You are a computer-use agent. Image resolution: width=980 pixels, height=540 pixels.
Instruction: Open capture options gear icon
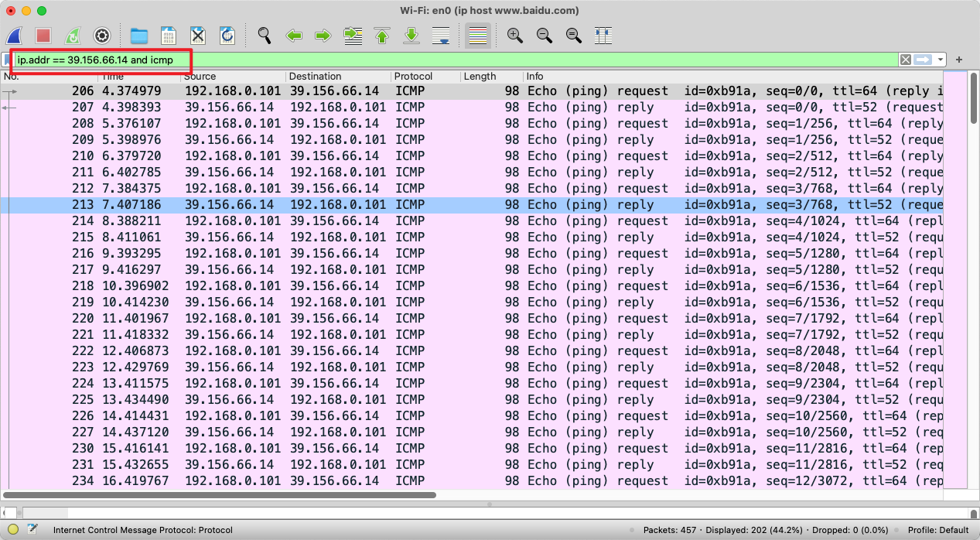(x=101, y=36)
